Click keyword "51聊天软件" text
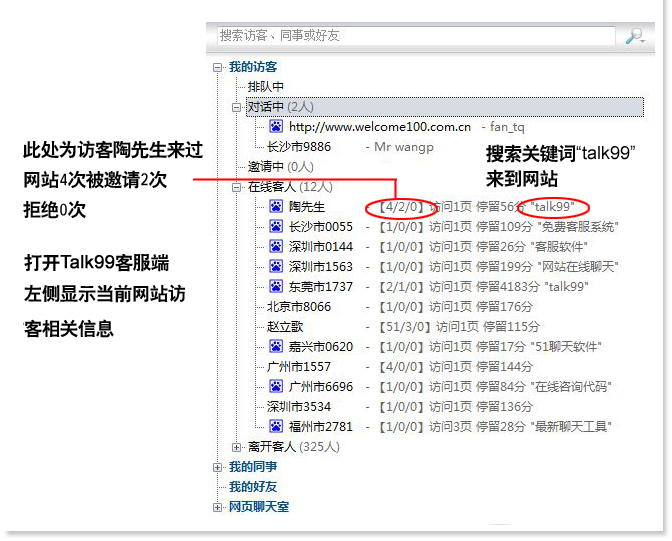The image size is (672, 541). pos(566,347)
